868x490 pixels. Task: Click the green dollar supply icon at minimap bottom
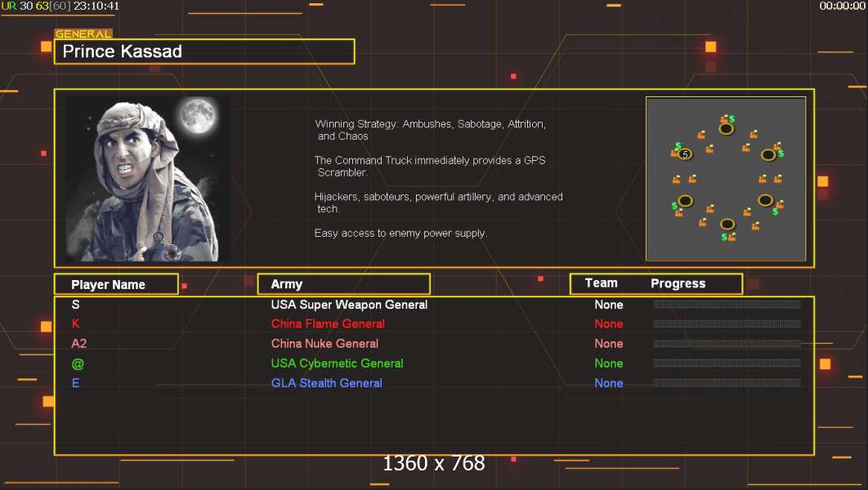tap(723, 237)
